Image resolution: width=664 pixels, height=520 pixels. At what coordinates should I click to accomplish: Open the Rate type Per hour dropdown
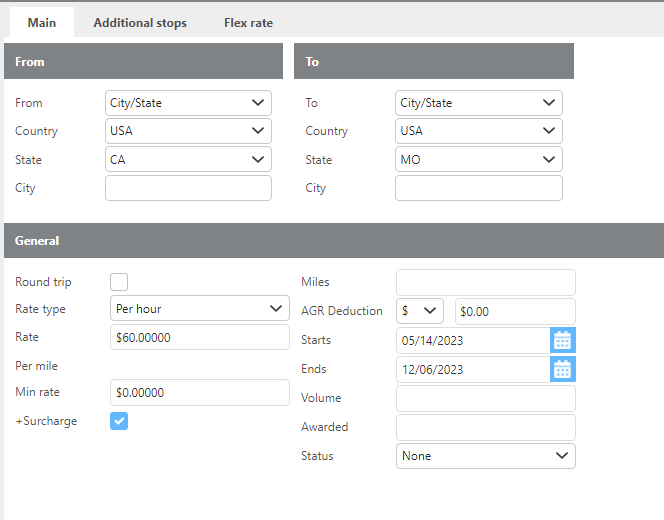click(197, 309)
